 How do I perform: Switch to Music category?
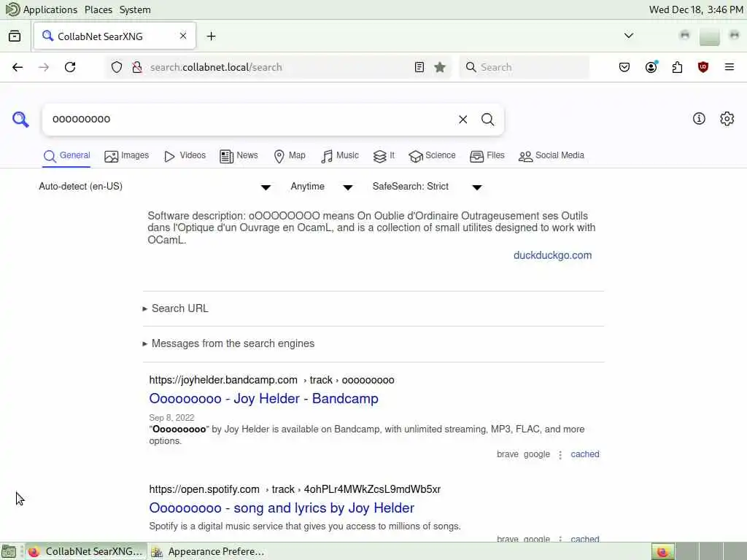tap(340, 156)
